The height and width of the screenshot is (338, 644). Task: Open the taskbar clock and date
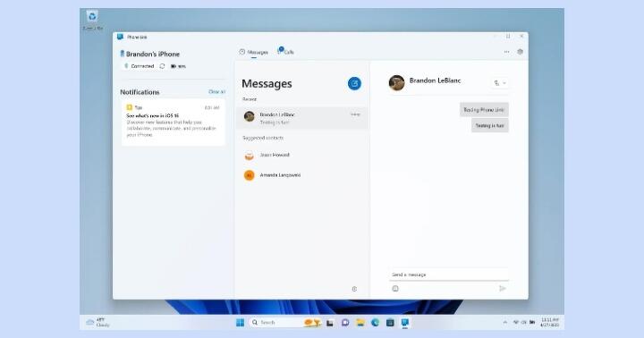coord(549,323)
